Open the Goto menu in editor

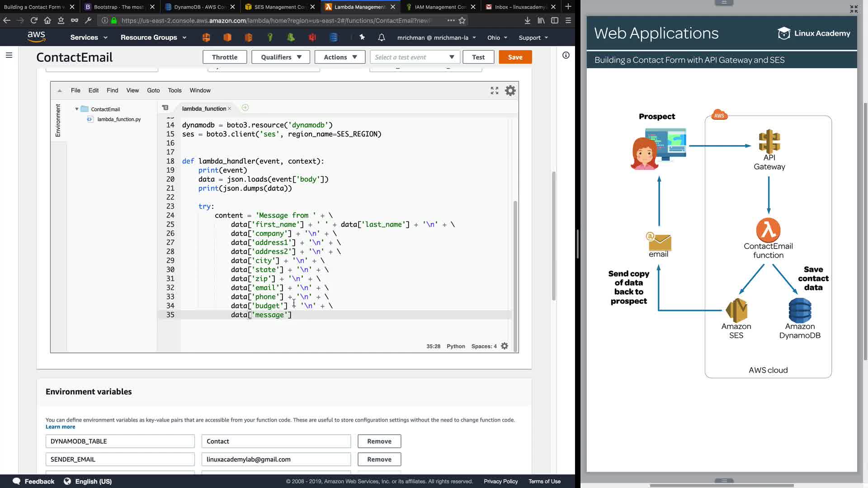click(x=153, y=90)
